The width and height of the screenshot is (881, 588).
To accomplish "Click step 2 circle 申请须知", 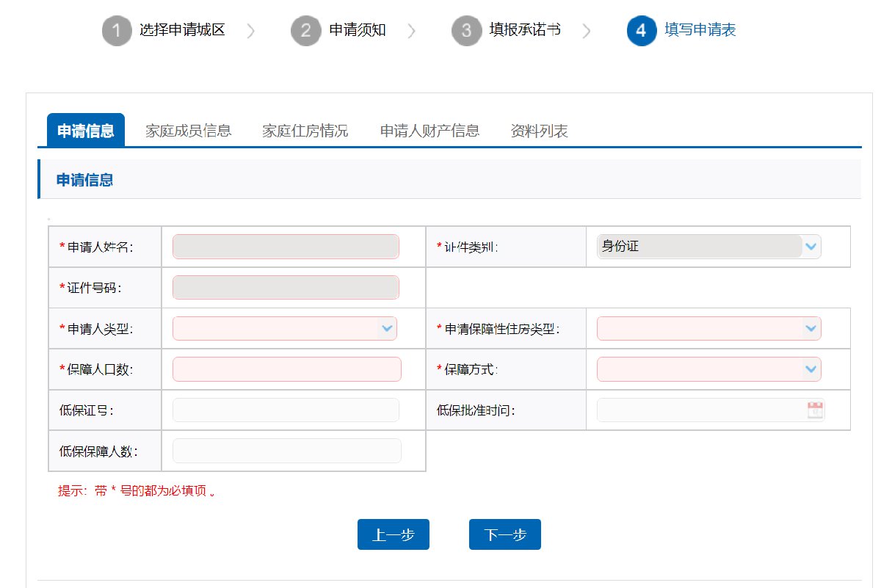I will pyautogui.click(x=305, y=31).
